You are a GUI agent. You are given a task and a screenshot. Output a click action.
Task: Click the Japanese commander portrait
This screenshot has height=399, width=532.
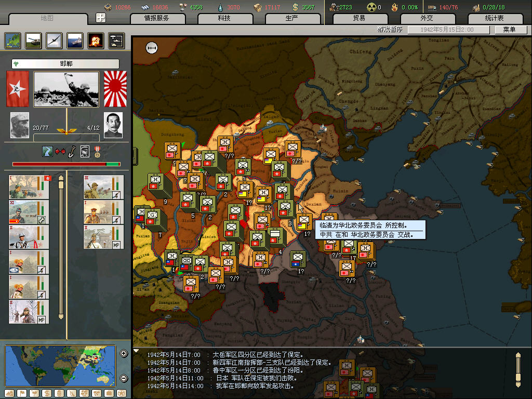pos(113,125)
